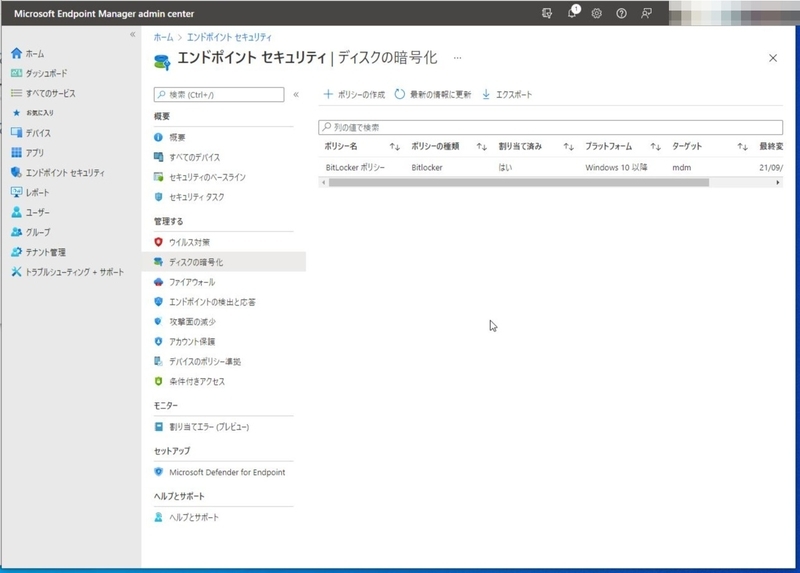This screenshot has height=573, width=800.
Task: Open ユーザー in left navigation
Action: (x=37, y=212)
